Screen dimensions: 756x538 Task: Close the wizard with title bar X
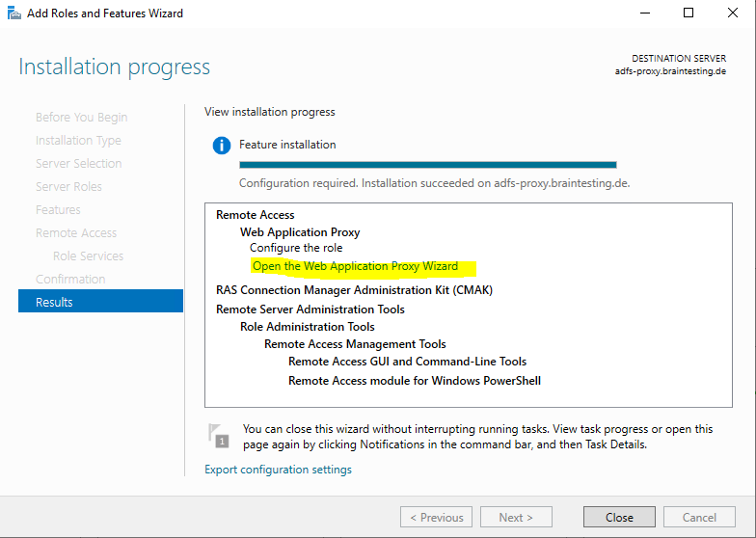click(733, 13)
